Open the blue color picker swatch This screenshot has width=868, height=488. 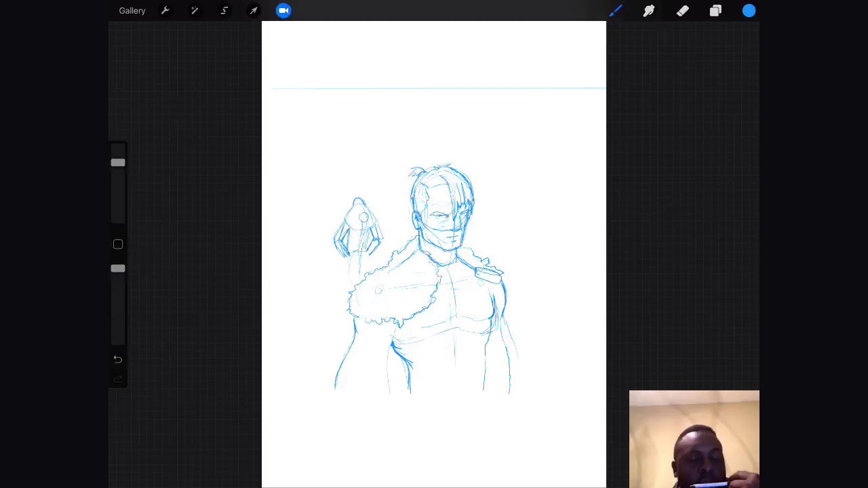coord(749,11)
